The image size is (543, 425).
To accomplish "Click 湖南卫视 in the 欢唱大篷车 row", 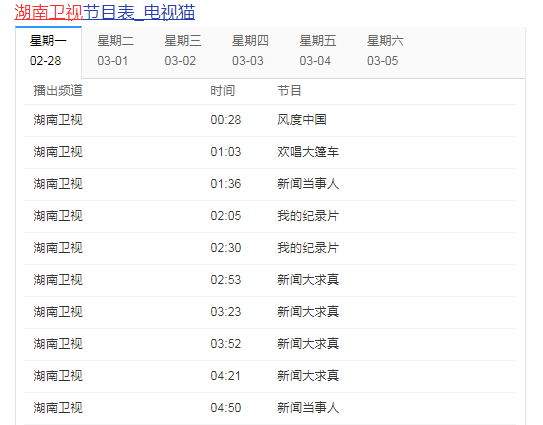I will click(x=58, y=152).
